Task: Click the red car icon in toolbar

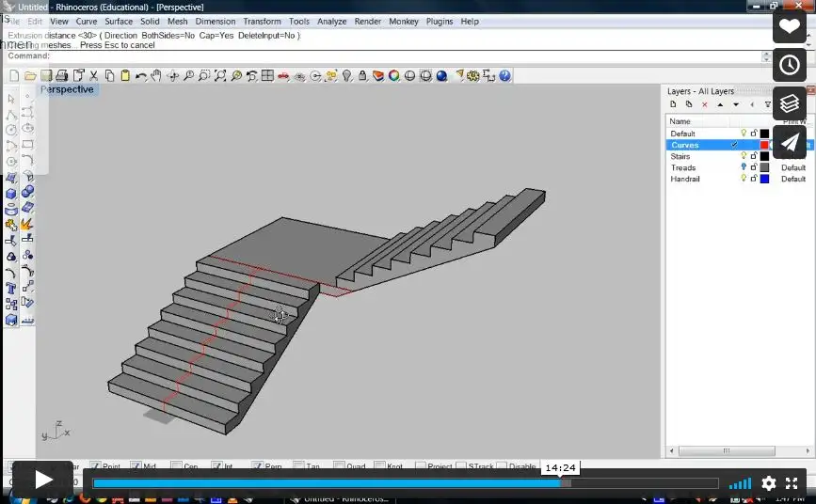Action: 283,76
